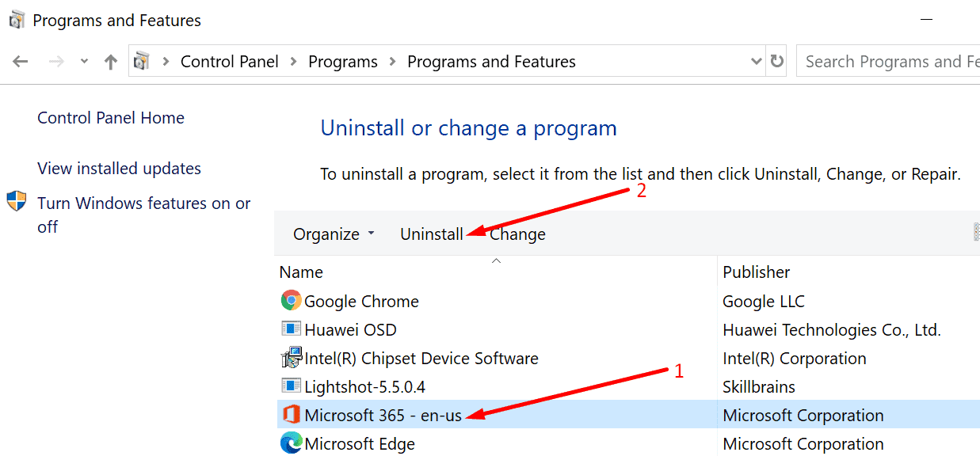Click Microsoft Corporation cell in Microsoft 365 row

(x=803, y=416)
